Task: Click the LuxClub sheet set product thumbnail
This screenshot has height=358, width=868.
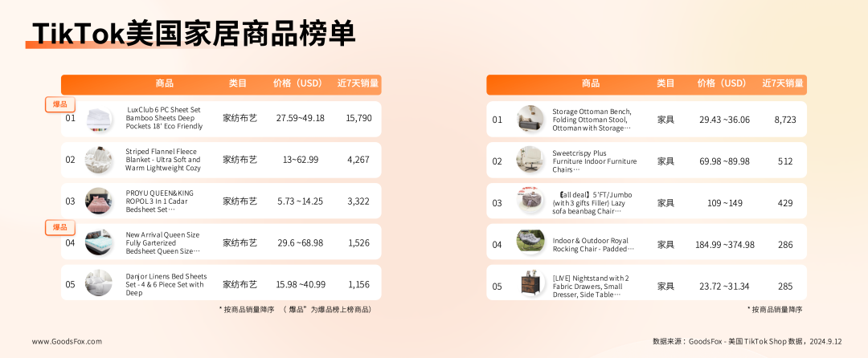Action: 99,119
